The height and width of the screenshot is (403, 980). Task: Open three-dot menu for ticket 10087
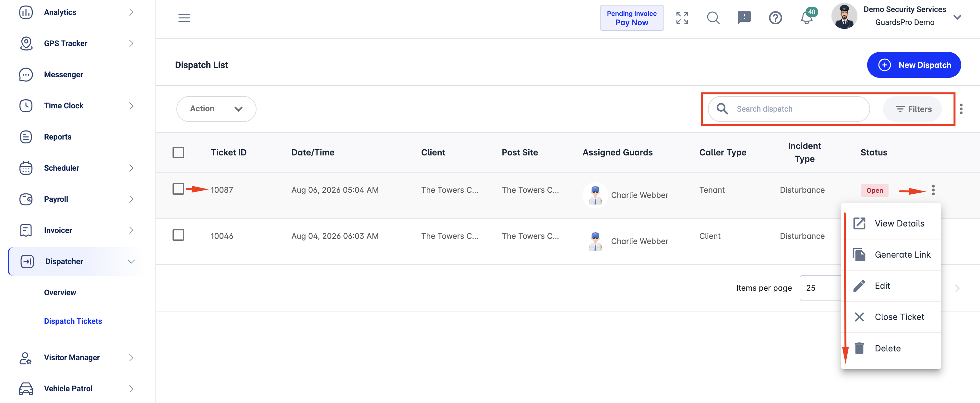[933, 190]
